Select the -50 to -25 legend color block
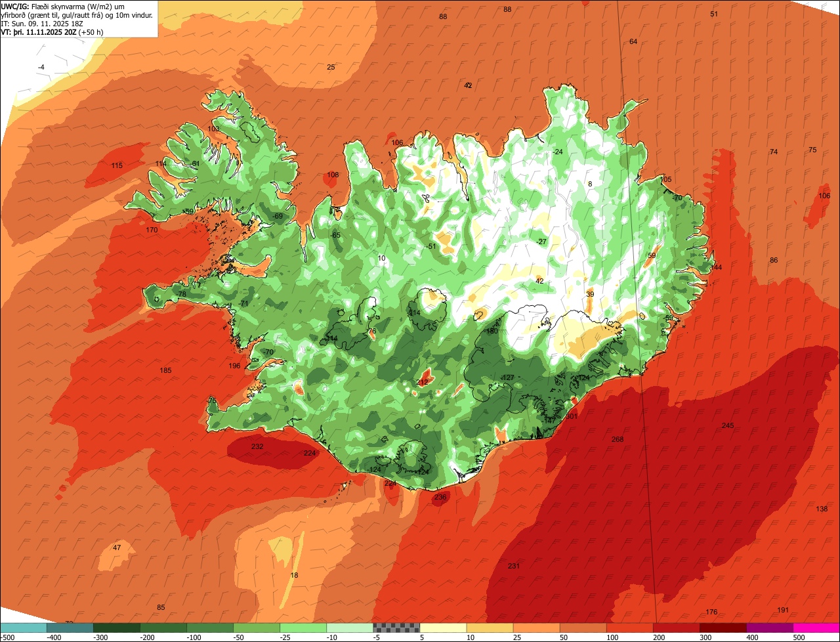840x642 pixels. click(x=256, y=628)
